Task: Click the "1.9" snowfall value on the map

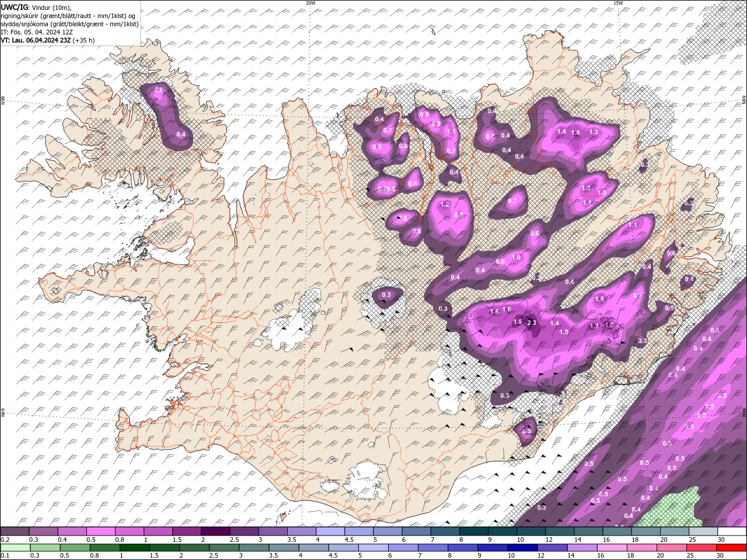Action: [517, 321]
